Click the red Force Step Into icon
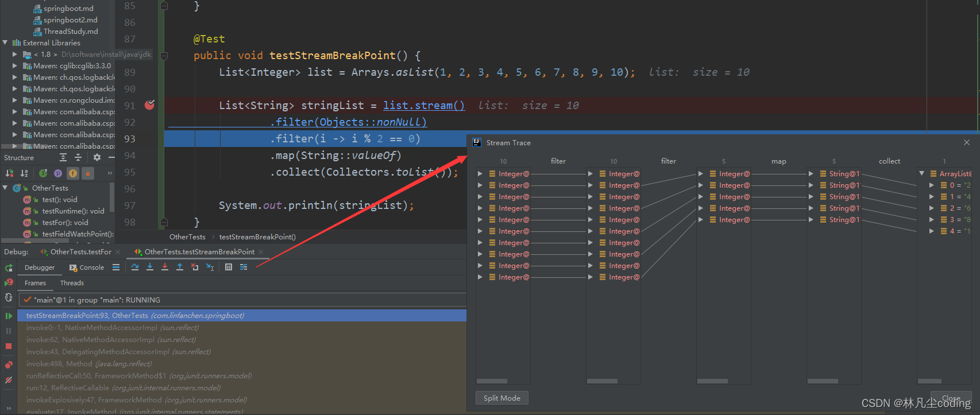 pos(165,267)
